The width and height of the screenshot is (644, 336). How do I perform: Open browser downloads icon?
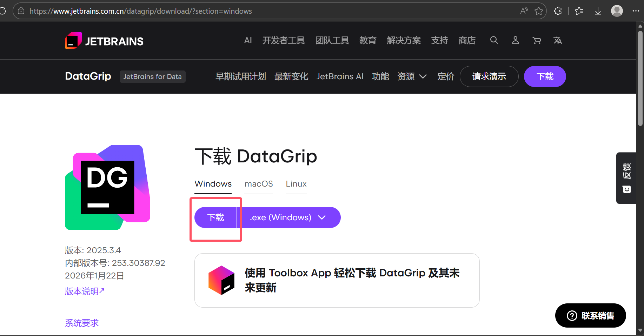tap(598, 11)
